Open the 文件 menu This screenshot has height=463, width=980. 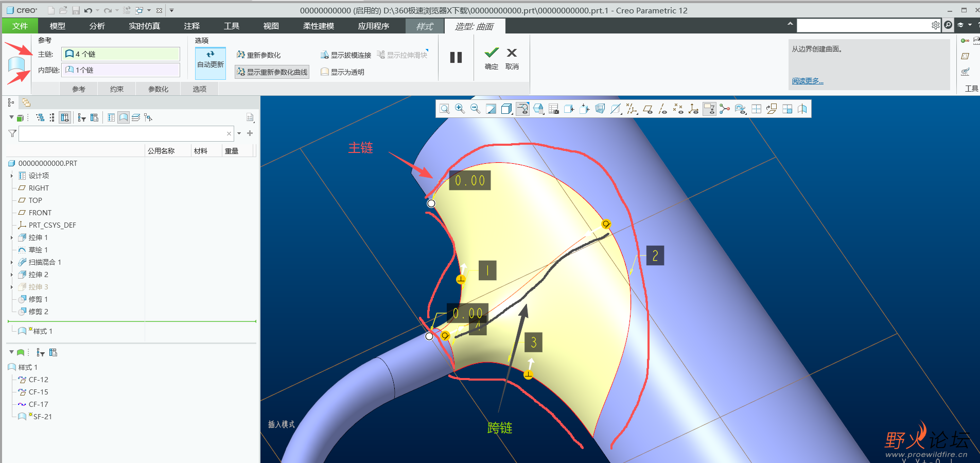(20, 26)
